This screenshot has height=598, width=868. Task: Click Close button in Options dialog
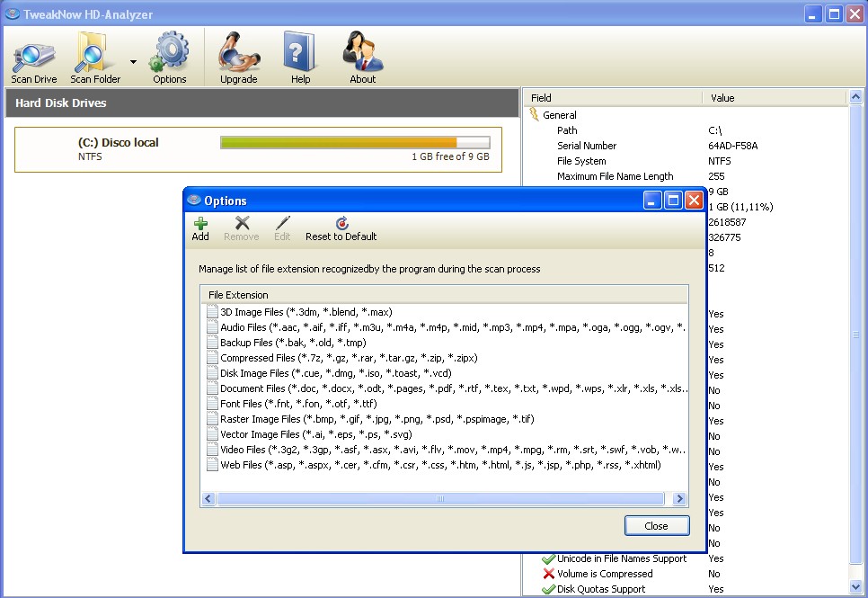point(657,526)
